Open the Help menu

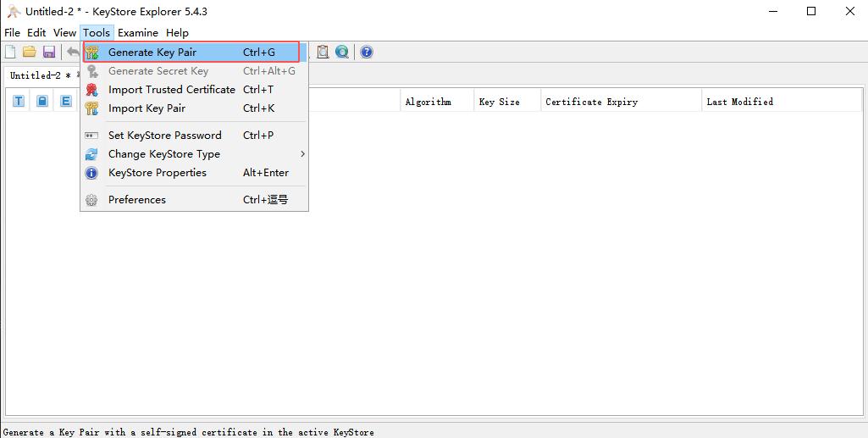177,33
